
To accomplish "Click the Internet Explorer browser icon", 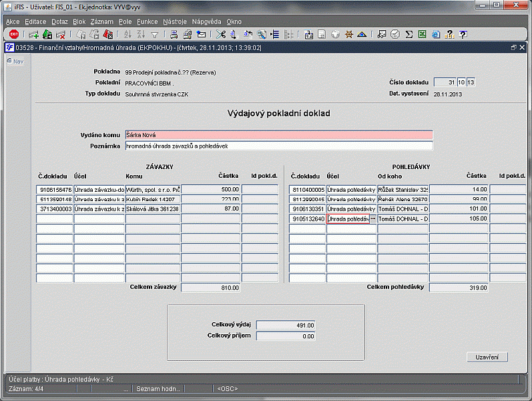I will click(436, 34).
